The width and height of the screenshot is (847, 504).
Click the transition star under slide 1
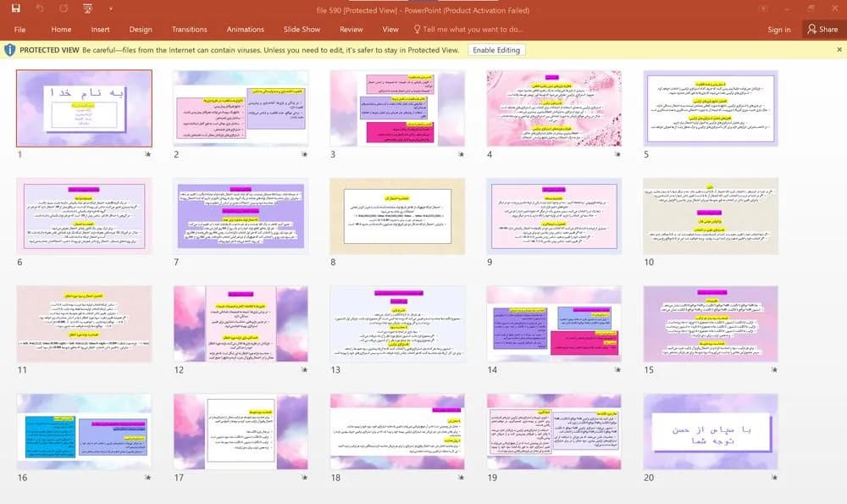[x=147, y=154]
